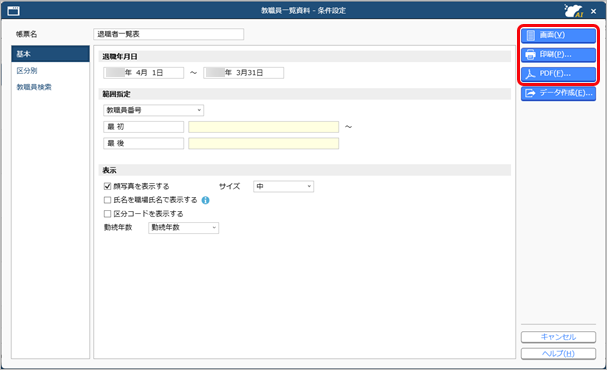Click the window icon in title bar
The height and width of the screenshot is (370, 607).
[14, 11]
